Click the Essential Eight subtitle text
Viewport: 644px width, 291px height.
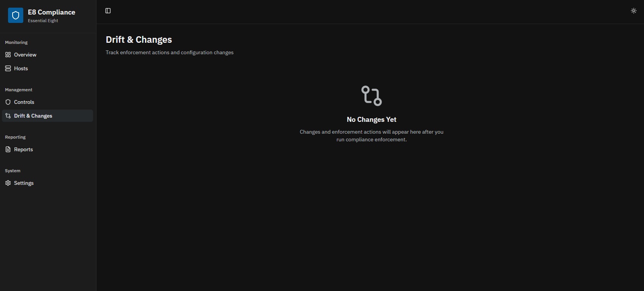pyautogui.click(x=43, y=21)
